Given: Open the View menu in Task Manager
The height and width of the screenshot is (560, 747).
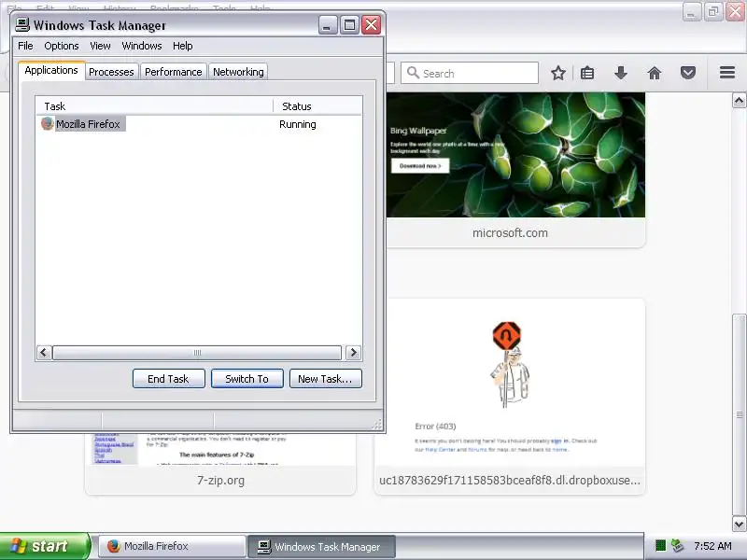Looking at the screenshot, I should (100, 46).
